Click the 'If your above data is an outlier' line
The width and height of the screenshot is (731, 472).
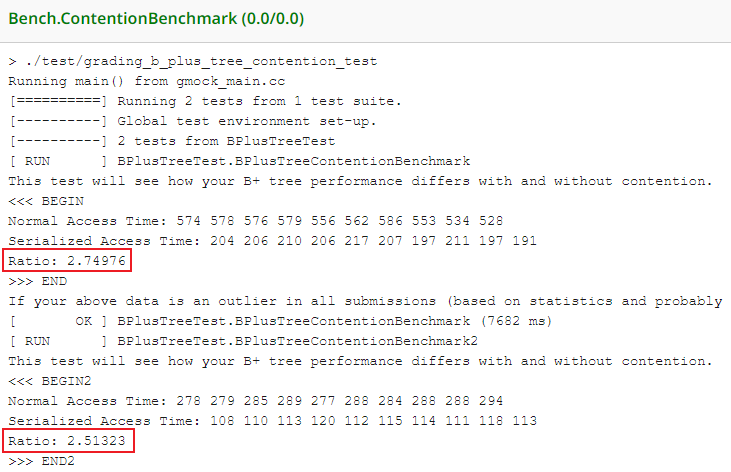tap(365, 301)
